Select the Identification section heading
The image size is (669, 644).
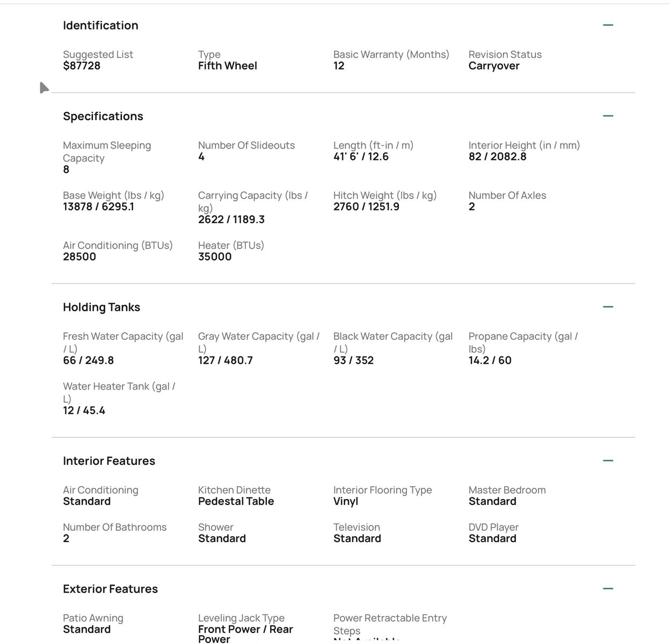point(100,25)
